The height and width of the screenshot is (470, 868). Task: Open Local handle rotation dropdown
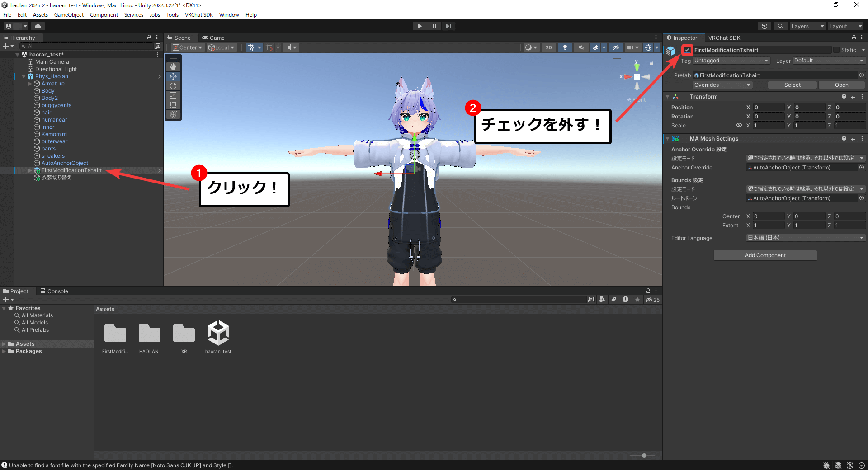222,47
